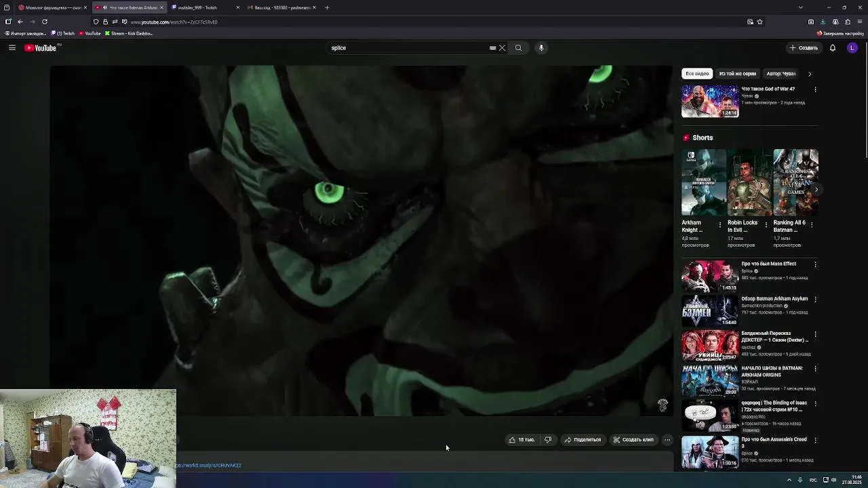This screenshot has width=868, height=488.
Task: Show the next Shorts with the arrow
Action: pos(816,190)
